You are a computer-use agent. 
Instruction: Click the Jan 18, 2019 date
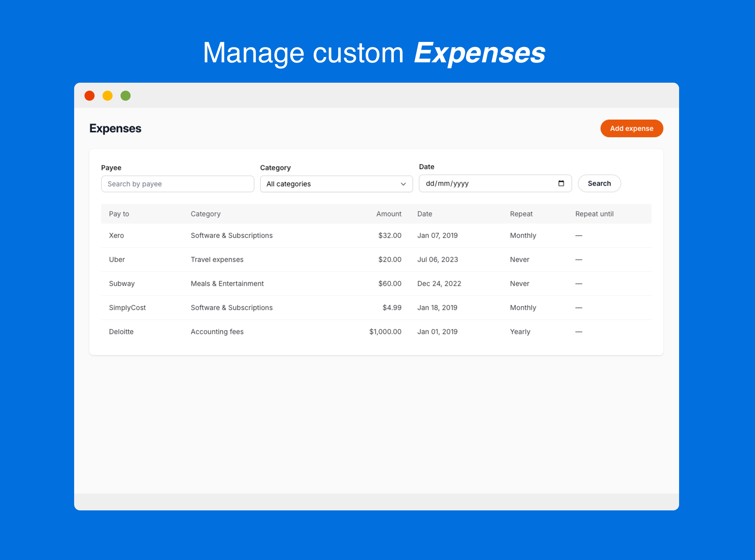[x=437, y=308]
